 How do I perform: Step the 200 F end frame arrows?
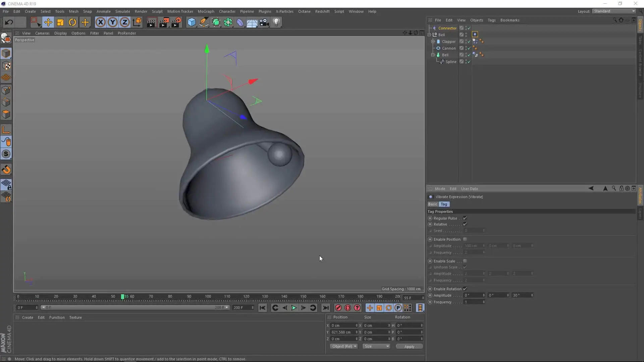[x=252, y=307]
